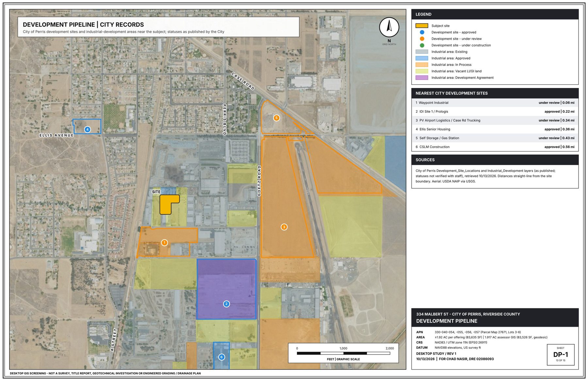Click map marker 1 for Waypoint Industrial
588x381 pixels.
coord(165,243)
